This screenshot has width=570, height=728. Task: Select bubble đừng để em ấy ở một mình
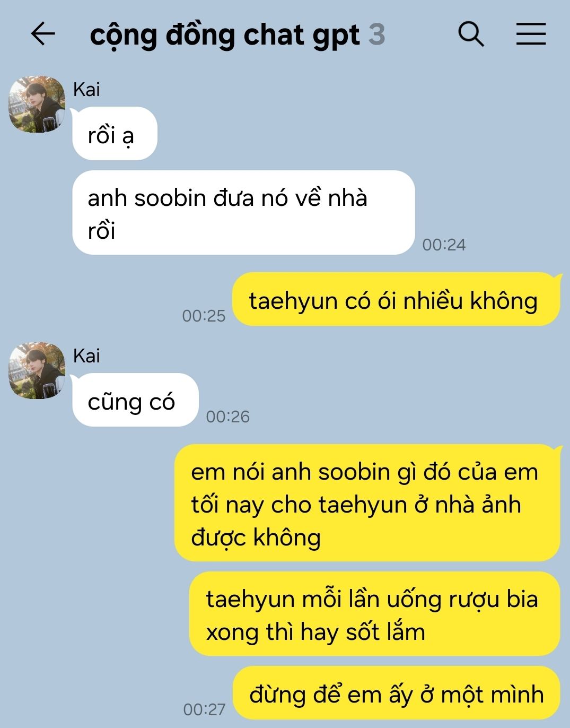click(x=396, y=693)
